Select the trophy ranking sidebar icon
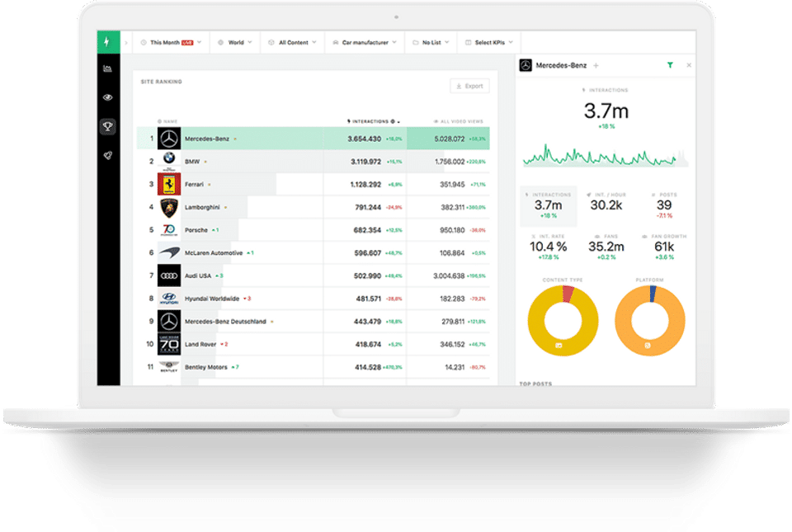Image resolution: width=792 pixels, height=532 pixels. coord(107,126)
